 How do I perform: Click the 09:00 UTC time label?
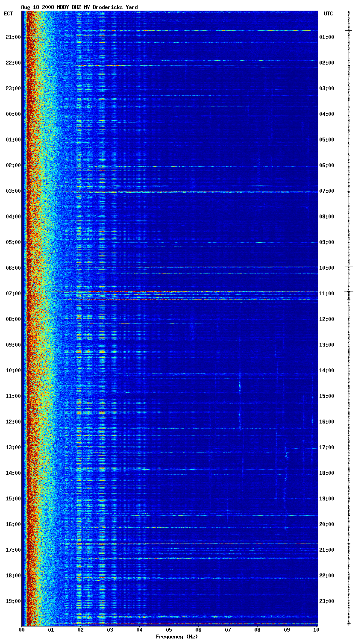(327, 242)
